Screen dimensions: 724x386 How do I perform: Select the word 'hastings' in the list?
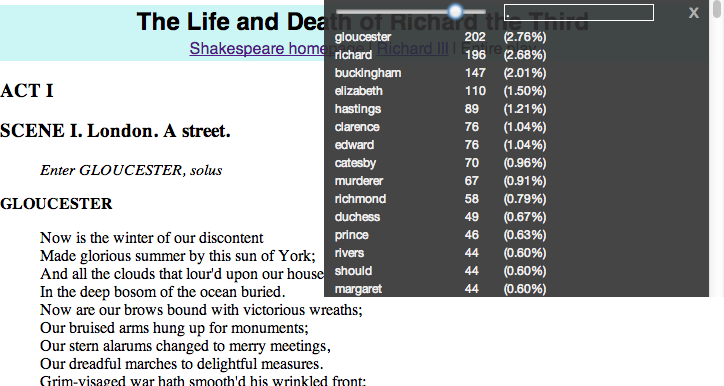(x=358, y=109)
